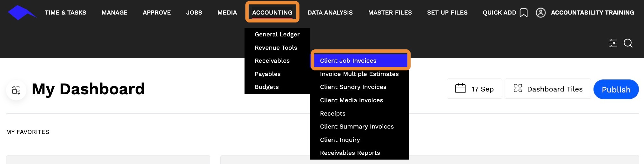Viewport: 644px width, 164px height.
Task: Select Client Sundry Invoices
Action: (x=353, y=87)
